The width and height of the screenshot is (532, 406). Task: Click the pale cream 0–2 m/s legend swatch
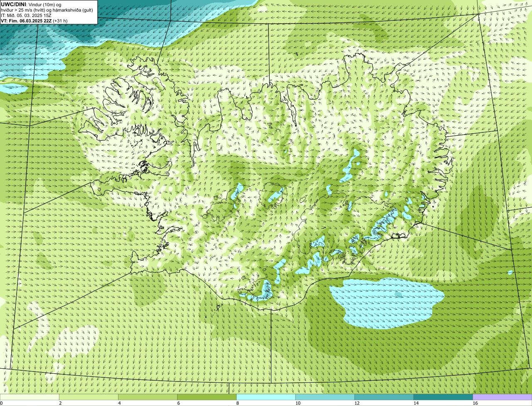(30, 397)
